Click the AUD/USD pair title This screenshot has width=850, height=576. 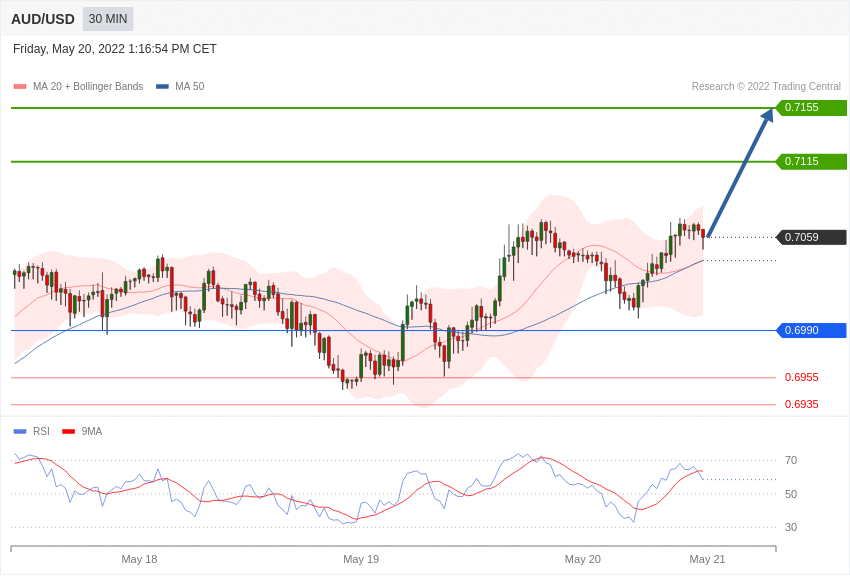[x=43, y=20]
